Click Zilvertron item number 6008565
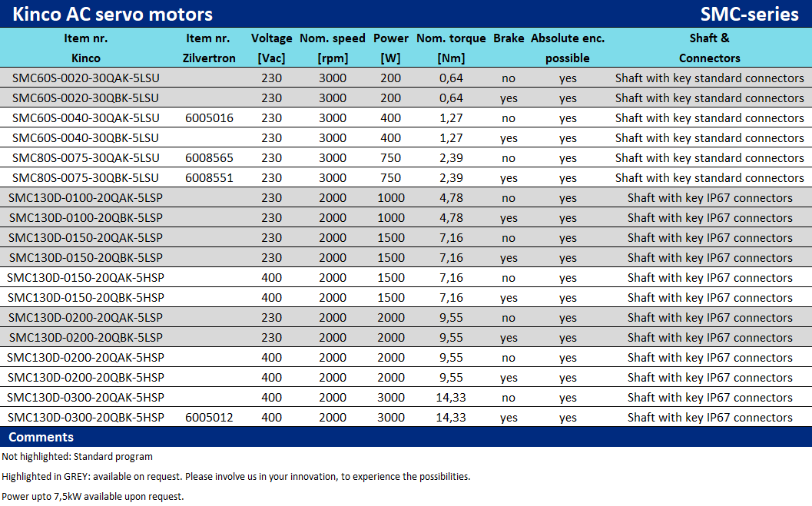This screenshot has width=812, height=506. [x=210, y=158]
